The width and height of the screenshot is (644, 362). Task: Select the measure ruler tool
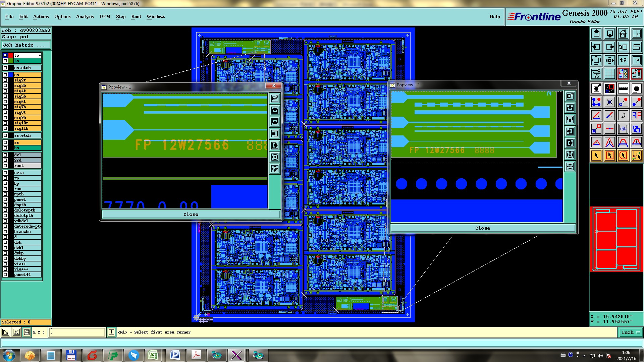pyautogui.click(x=623, y=88)
